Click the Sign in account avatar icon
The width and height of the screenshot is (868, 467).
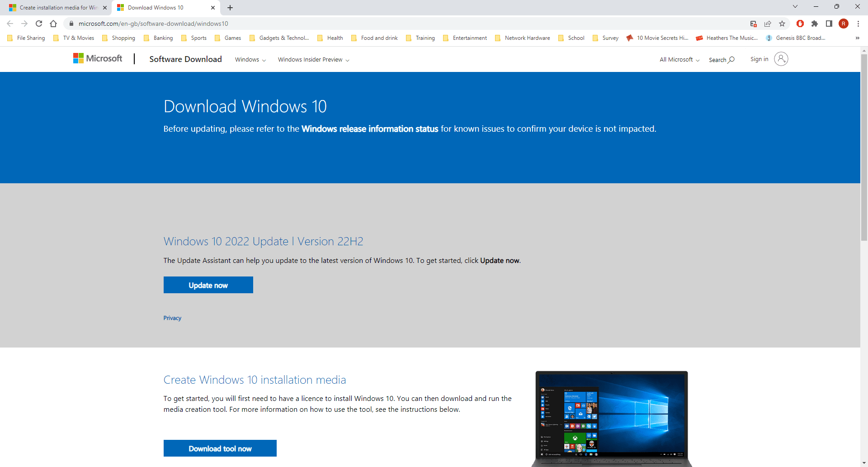(781, 59)
